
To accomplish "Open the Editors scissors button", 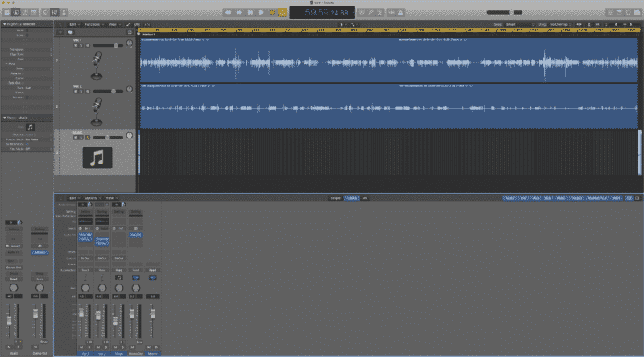I will click(64, 12).
